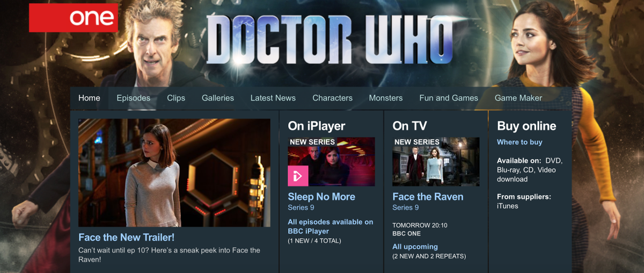Follow the Where to buy link

[x=519, y=142]
